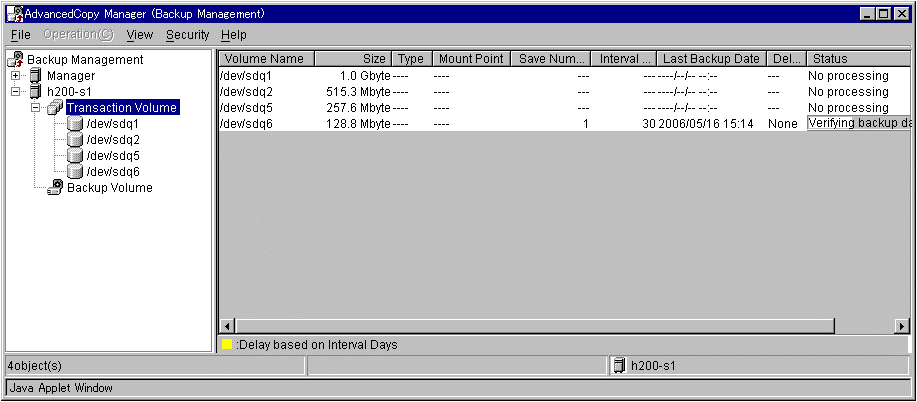The image size is (917, 402).
Task: Click the horizontal scrollbar left arrow
Action: tap(227, 326)
